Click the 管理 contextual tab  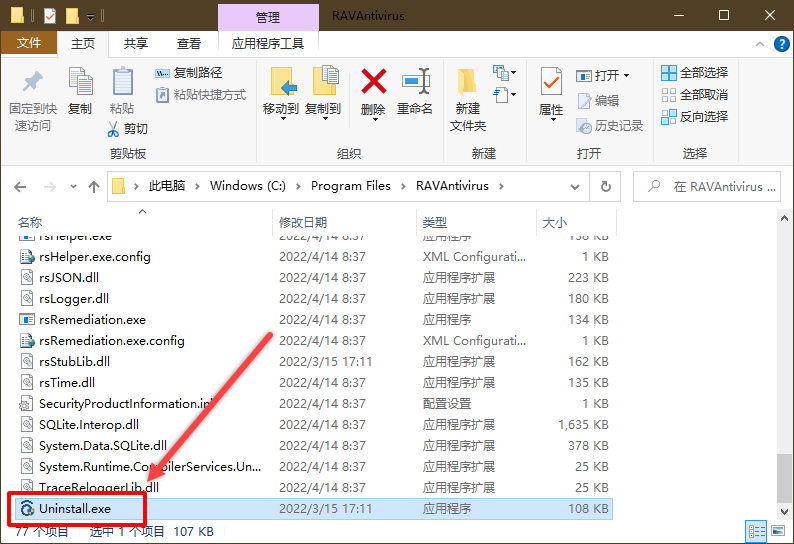[x=268, y=17]
